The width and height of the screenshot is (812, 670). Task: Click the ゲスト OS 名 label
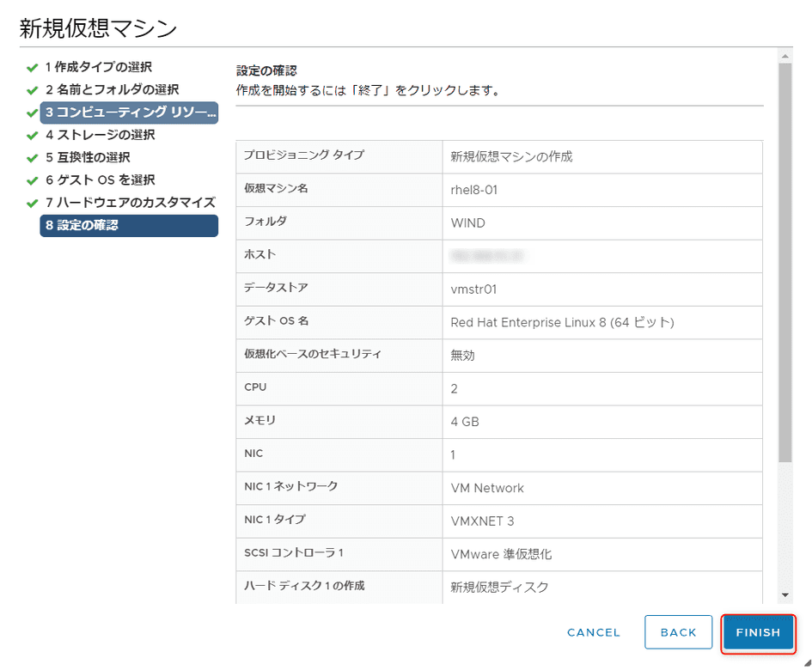pyautogui.click(x=276, y=320)
